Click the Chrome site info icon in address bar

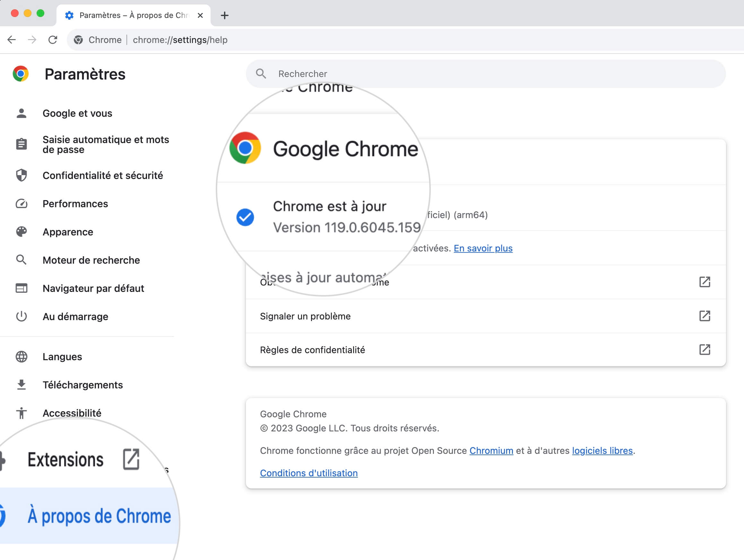point(78,40)
